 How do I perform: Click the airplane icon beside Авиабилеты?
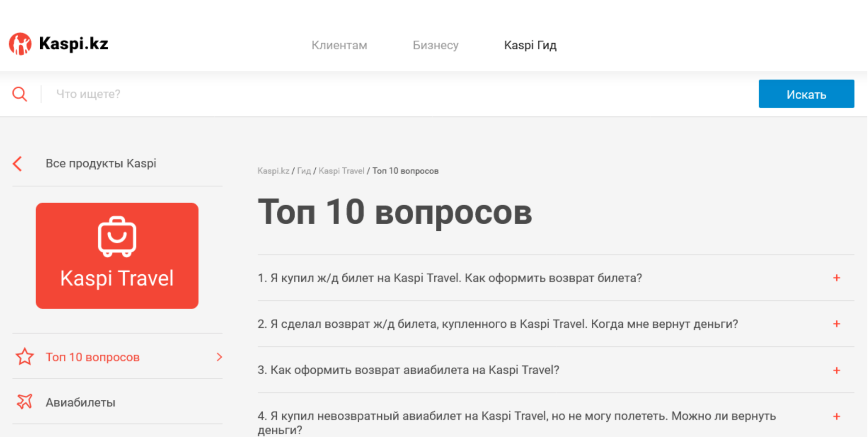[x=25, y=402]
